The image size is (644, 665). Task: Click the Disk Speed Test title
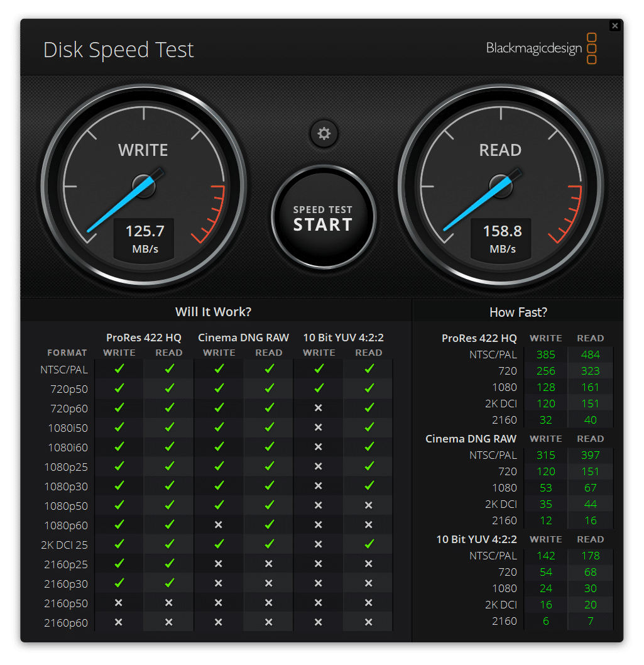coord(118,50)
